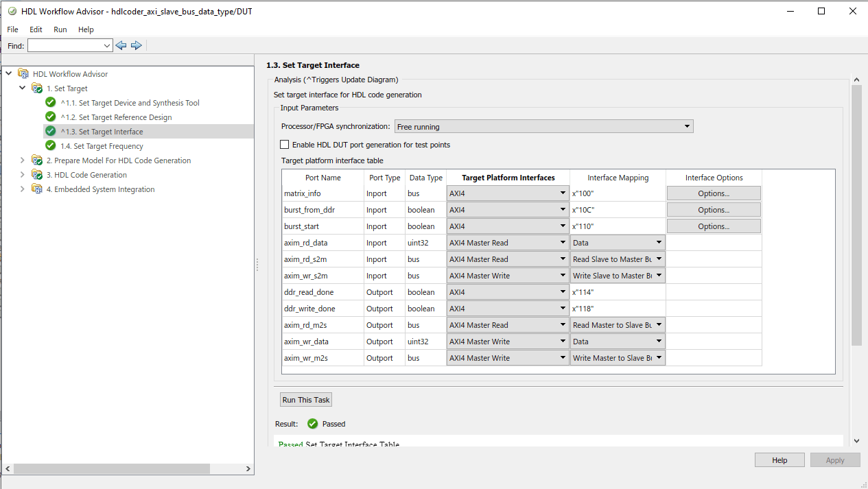Expand the HDL Code Generation tree node

tap(23, 175)
